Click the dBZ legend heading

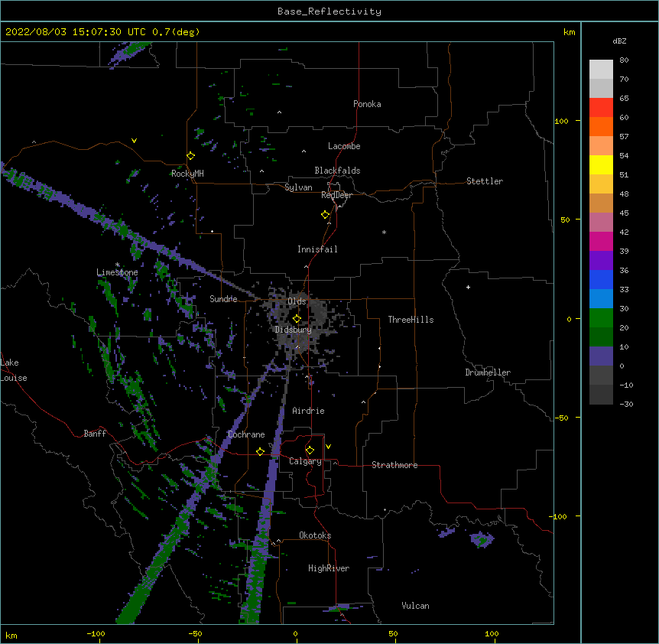coord(619,41)
